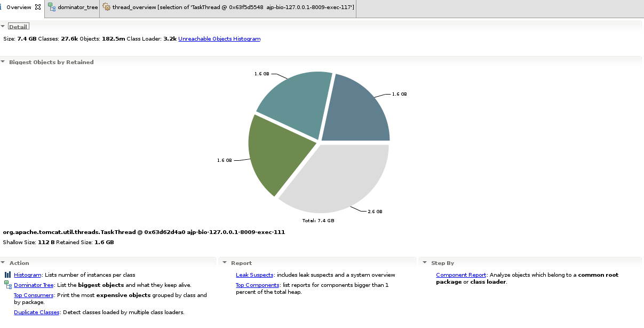
Task: Collapse Biggest Objects by Retained section
Action: click(x=3, y=62)
